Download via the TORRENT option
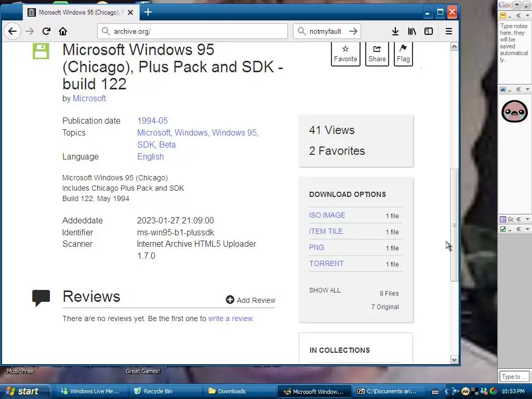 [326, 263]
